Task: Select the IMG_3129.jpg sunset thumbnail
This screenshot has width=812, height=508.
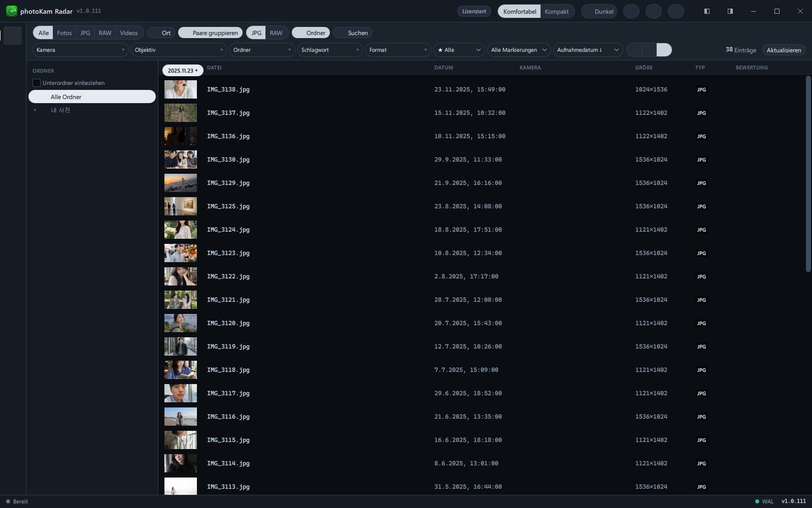Action: click(181, 183)
